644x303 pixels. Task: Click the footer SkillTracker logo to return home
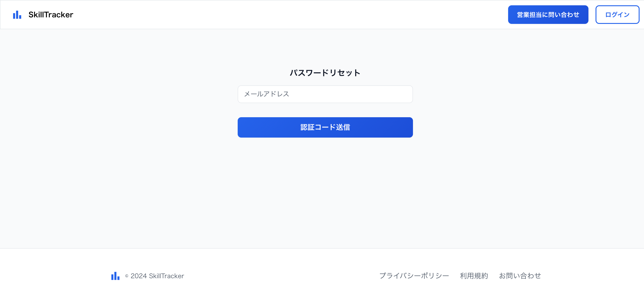tap(115, 276)
